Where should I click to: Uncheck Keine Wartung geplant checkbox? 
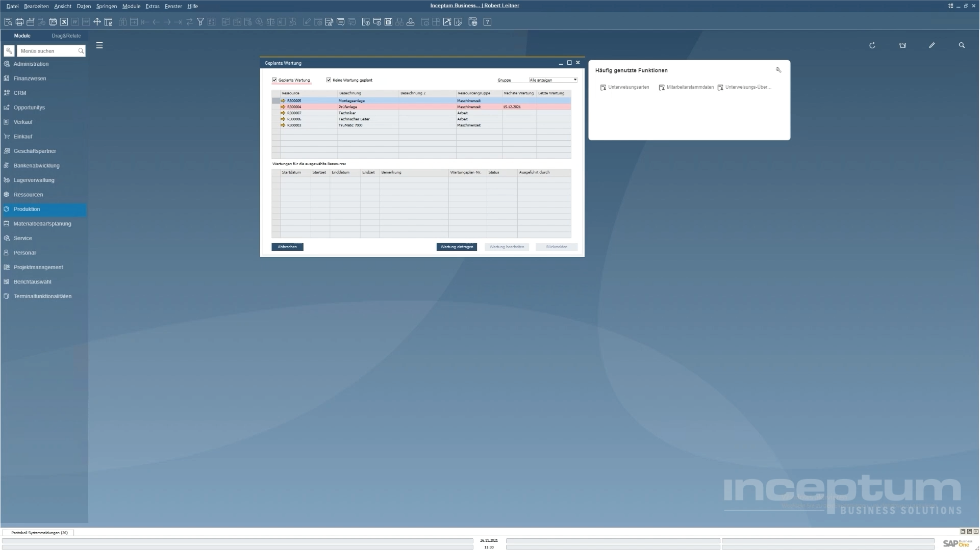click(x=329, y=80)
